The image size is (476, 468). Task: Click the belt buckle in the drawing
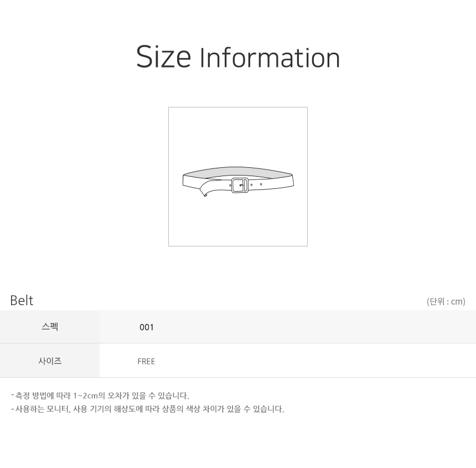(x=240, y=185)
